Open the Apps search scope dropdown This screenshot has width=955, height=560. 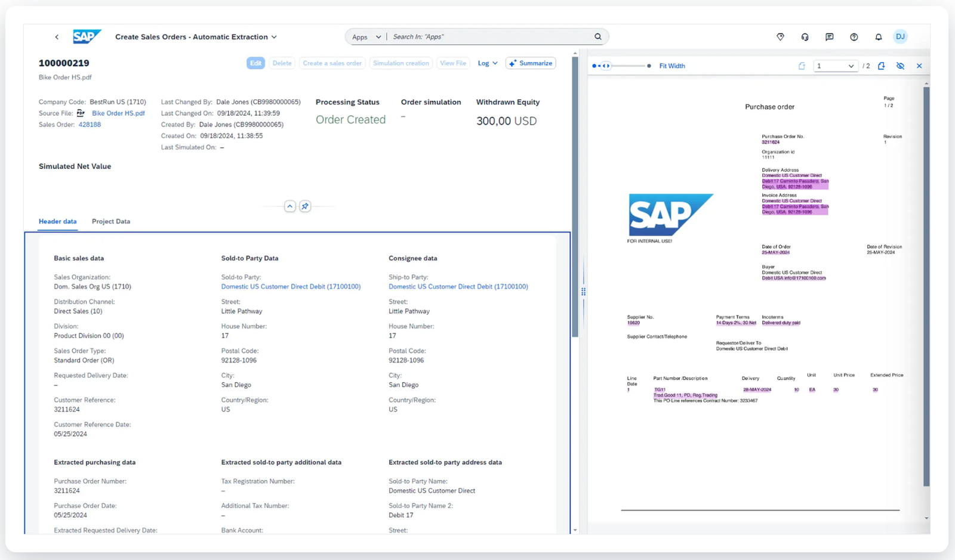click(366, 37)
